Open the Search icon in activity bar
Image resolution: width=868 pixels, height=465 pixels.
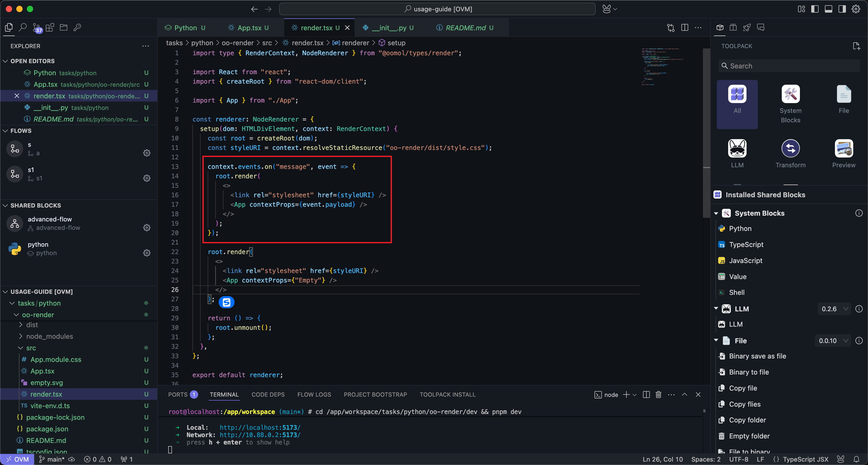coord(23,27)
